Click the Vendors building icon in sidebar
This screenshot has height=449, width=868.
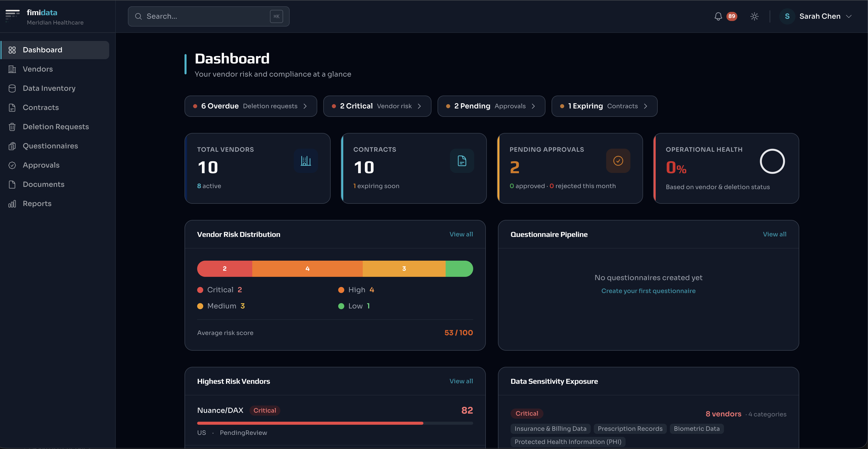12,69
